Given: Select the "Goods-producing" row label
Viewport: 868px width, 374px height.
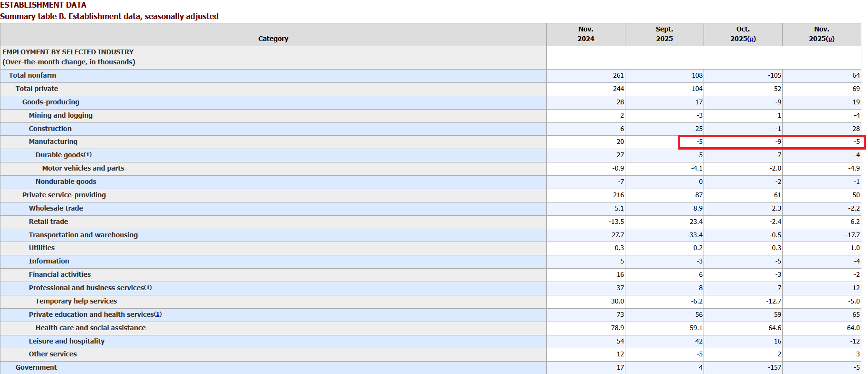Looking at the screenshot, I should point(51,102).
